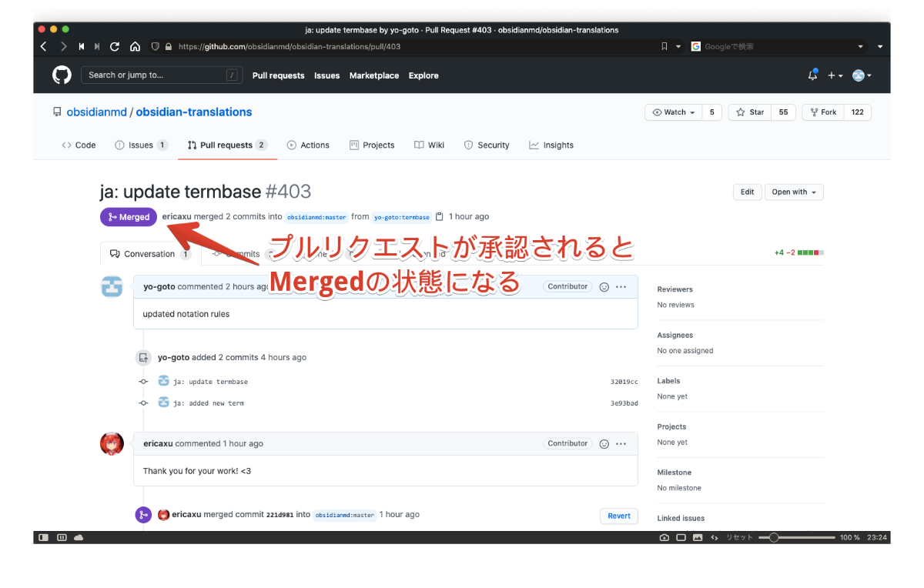Screen dimensions: 924x588
Task: Go to the browser home page
Action: pyautogui.click(x=135, y=46)
